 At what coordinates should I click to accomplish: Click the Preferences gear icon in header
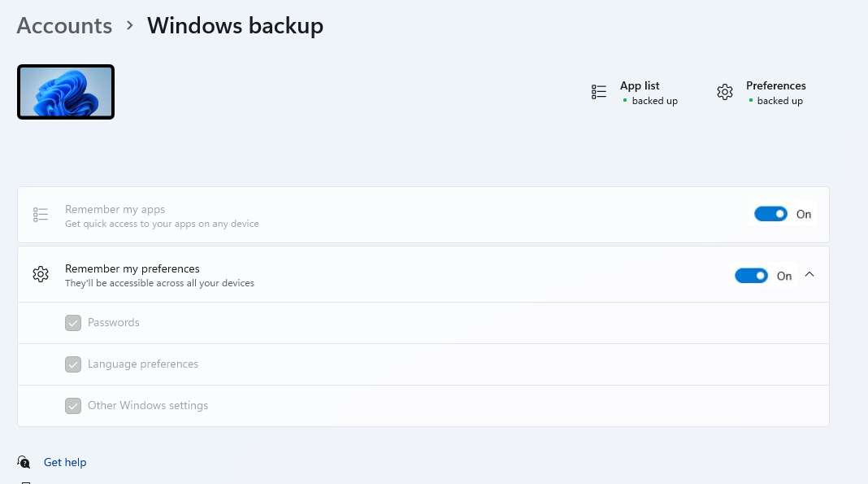pyautogui.click(x=725, y=92)
